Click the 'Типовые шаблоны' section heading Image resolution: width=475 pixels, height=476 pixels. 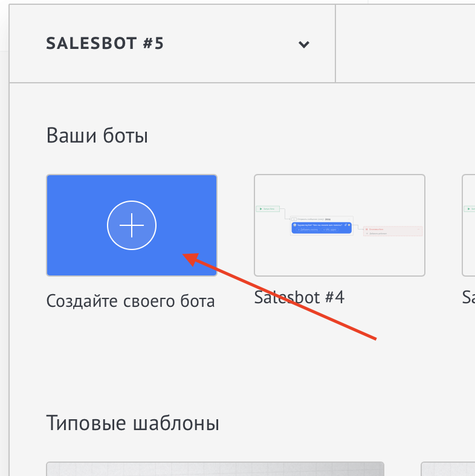point(132,423)
